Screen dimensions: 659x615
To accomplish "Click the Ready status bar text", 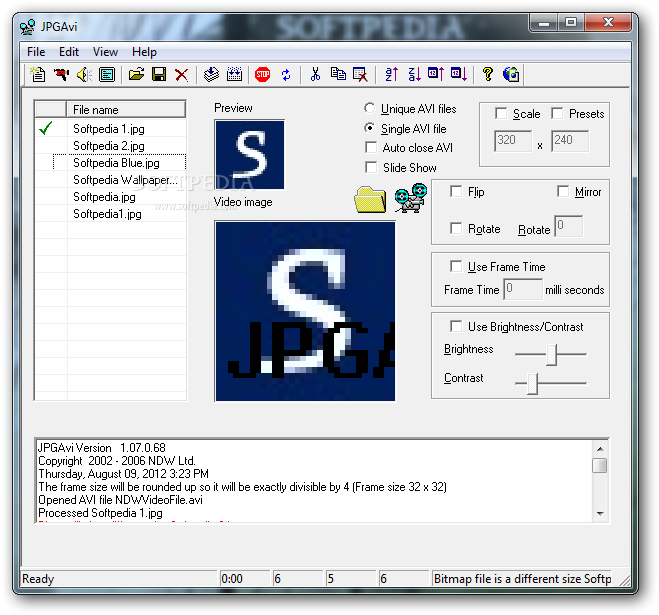I will (38, 579).
